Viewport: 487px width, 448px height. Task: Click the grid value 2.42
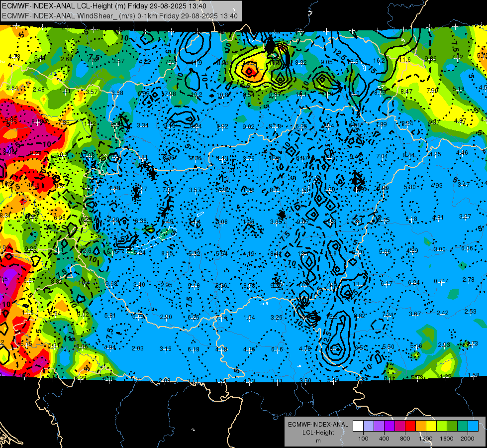(x=443, y=313)
